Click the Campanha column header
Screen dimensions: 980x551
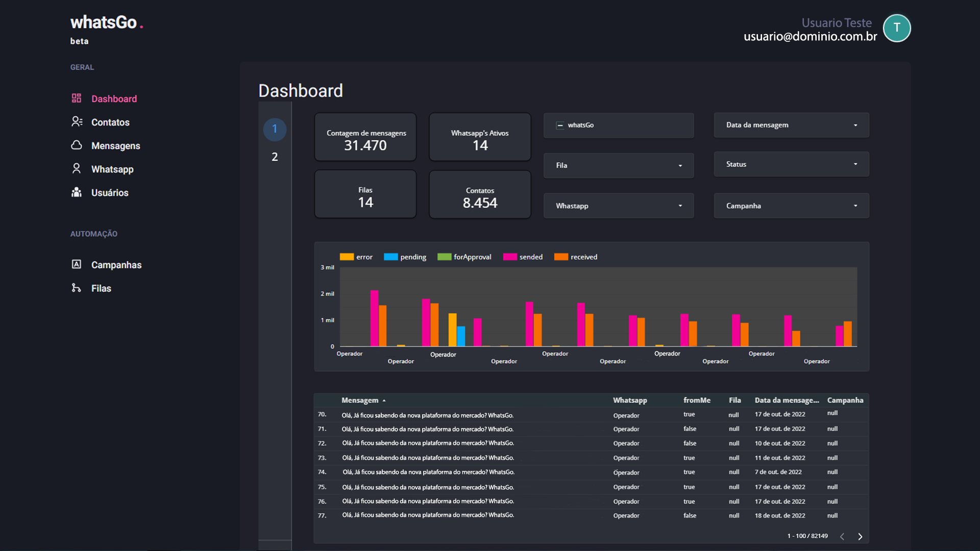[845, 400]
